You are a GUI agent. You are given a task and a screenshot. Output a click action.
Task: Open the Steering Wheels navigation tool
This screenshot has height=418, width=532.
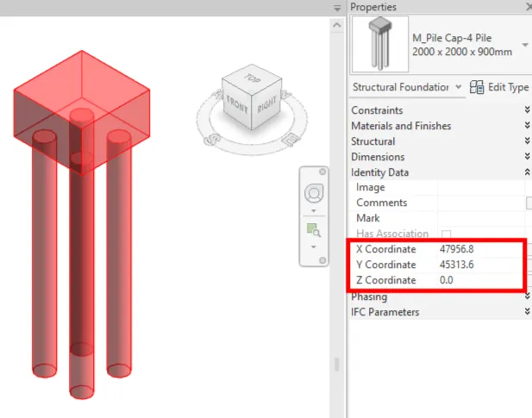point(315,193)
